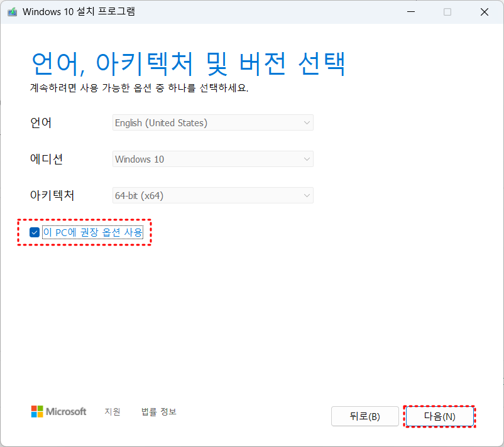Image resolution: width=504 pixels, height=447 pixels.
Task: Open the 언어 language dropdown
Action: (213, 122)
